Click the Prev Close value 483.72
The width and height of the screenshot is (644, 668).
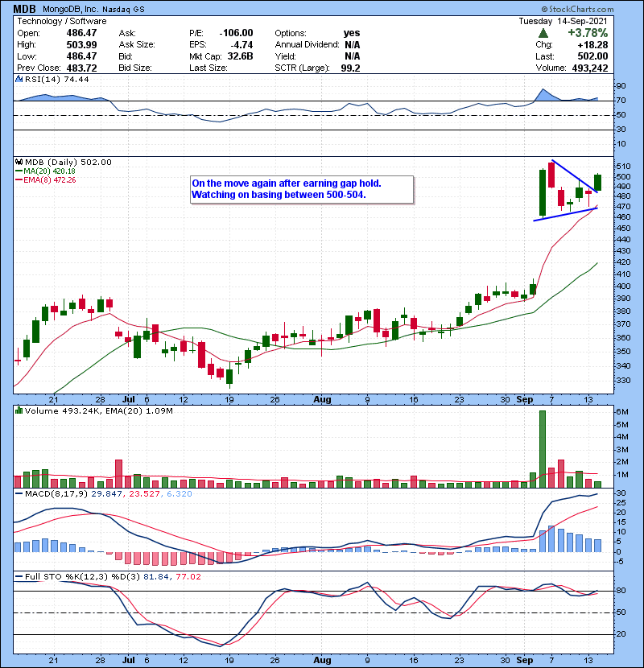tap(81, 68)
